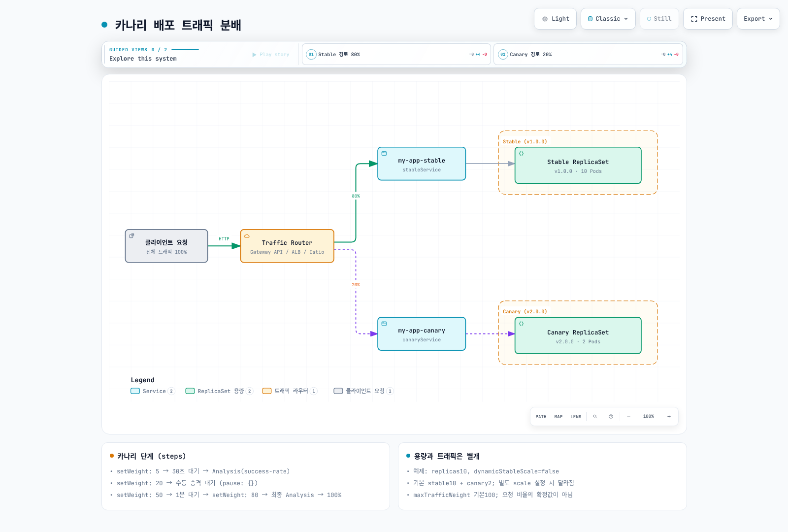Screen dimensions: 788x532
Task: Click the 트래픽 라우터 orange legend swatch
Action: [267, 391]
